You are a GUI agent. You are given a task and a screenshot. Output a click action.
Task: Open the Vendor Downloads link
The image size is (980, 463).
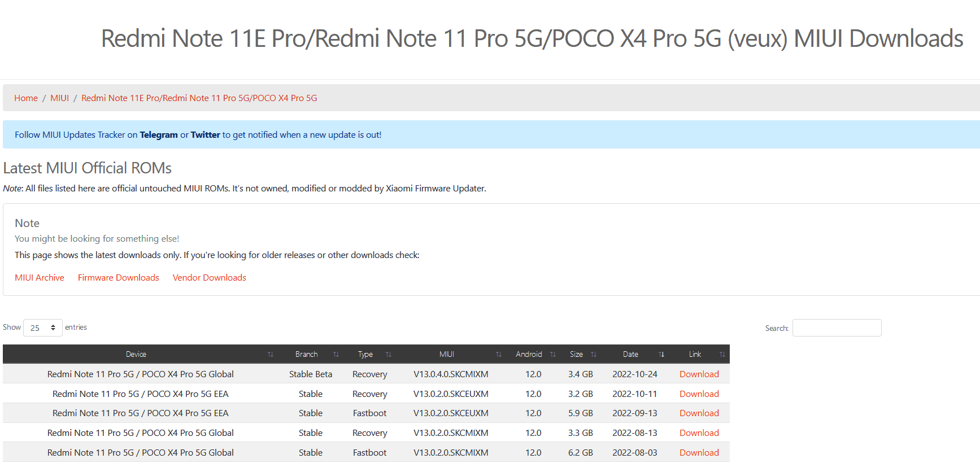point(210,278)
